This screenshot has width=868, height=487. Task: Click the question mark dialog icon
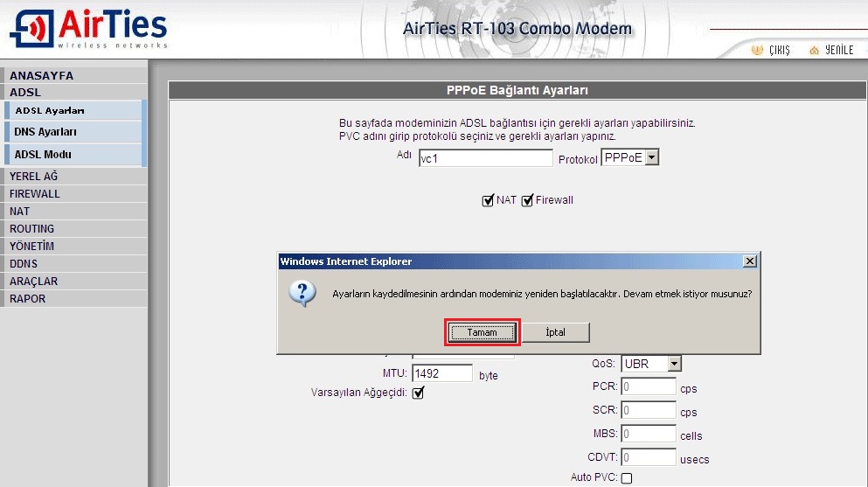[302, 294]
